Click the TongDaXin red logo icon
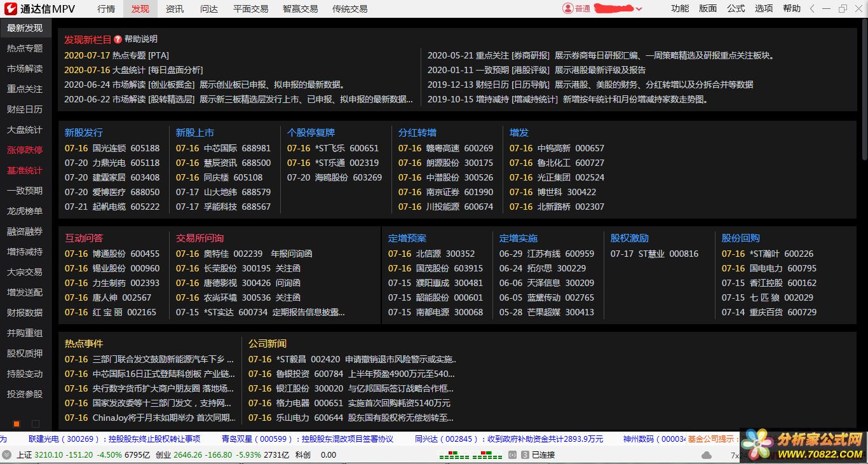This screenshot has height=464, width=868. [11, 9]
